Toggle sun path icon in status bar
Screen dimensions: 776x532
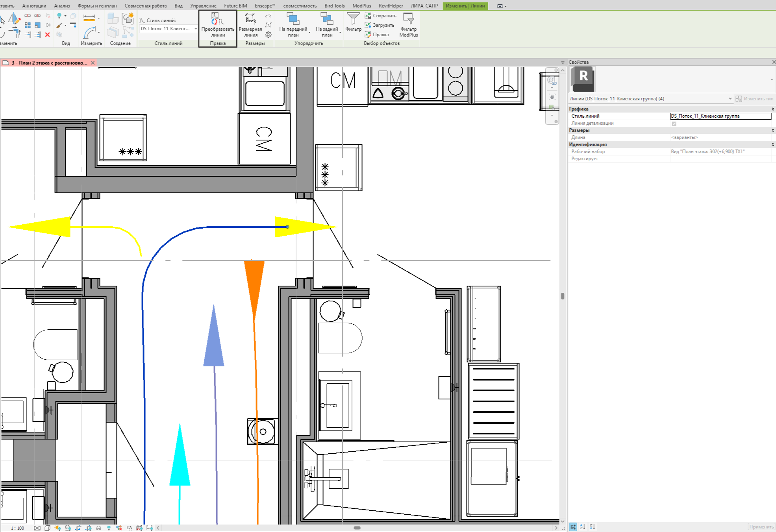[x=58, y=528]
